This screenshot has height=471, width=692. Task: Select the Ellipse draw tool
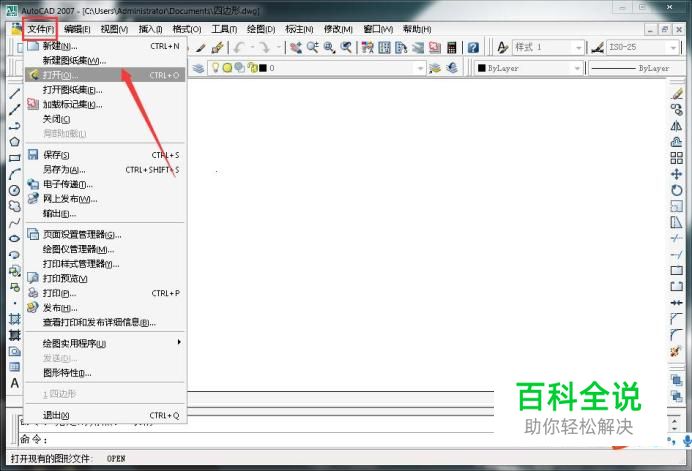(x=15, y=239)
